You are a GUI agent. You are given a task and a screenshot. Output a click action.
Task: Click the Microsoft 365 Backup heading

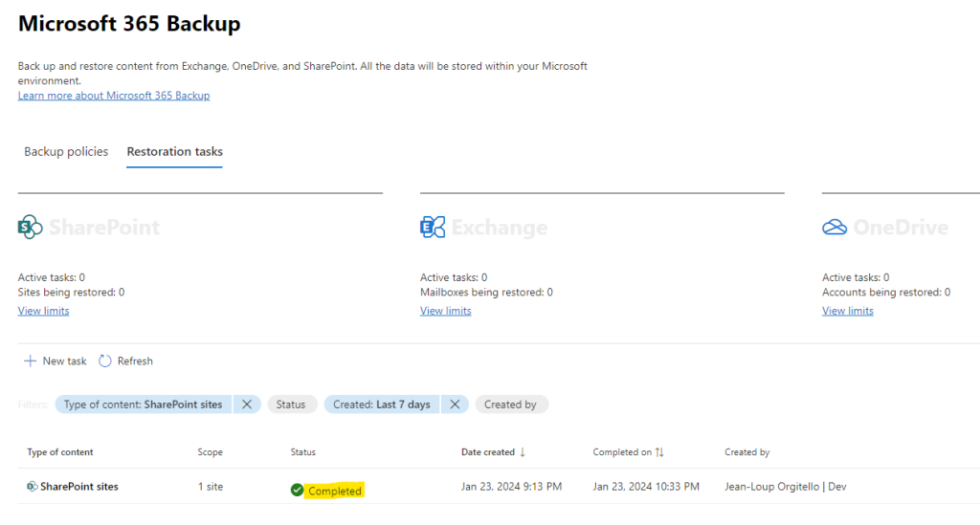point(129,24)
